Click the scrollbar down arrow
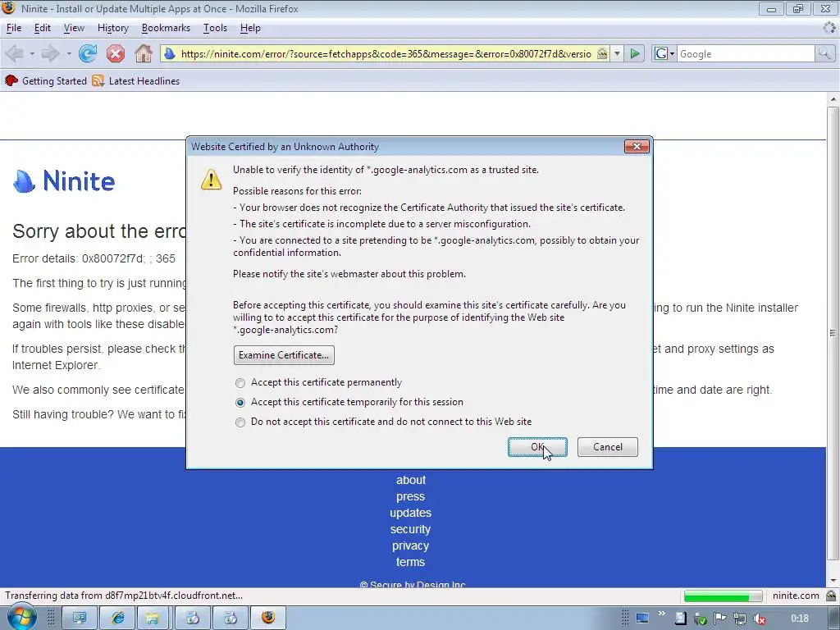 833,582
